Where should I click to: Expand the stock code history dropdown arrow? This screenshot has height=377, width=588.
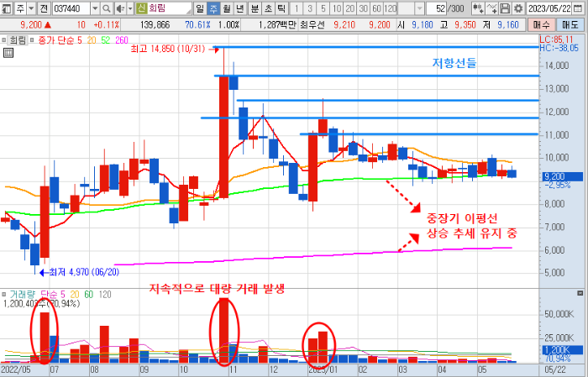tap(95, 8)
